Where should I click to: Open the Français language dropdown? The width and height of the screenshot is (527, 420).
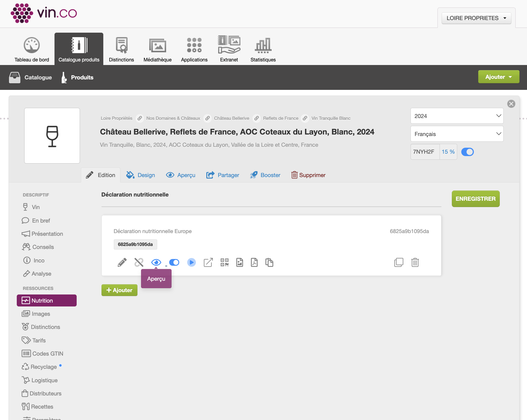457,134
